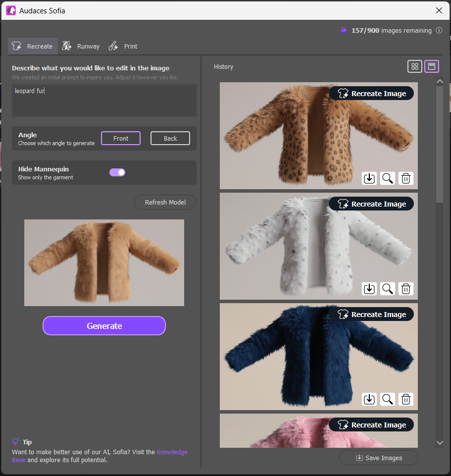Recreate the leopard fur jacket image
The image size is (451, 476).
tap(371, 93)
